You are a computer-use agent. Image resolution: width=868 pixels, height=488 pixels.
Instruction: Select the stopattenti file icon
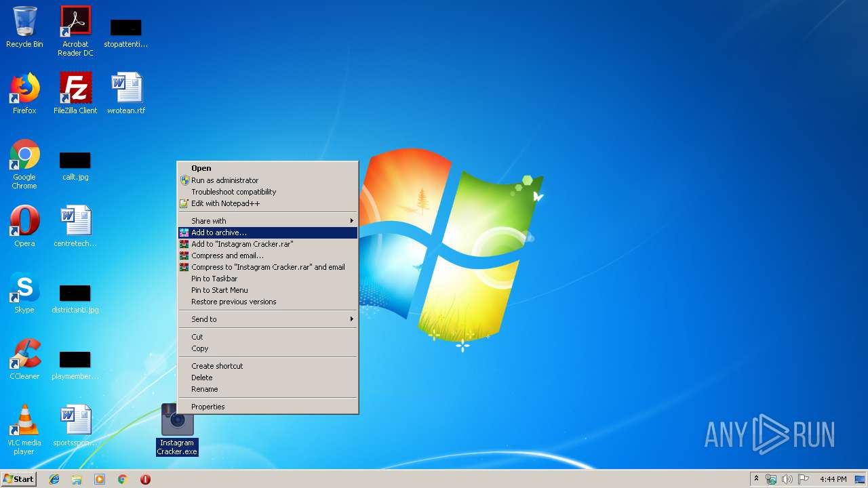[x=125, y=33]
